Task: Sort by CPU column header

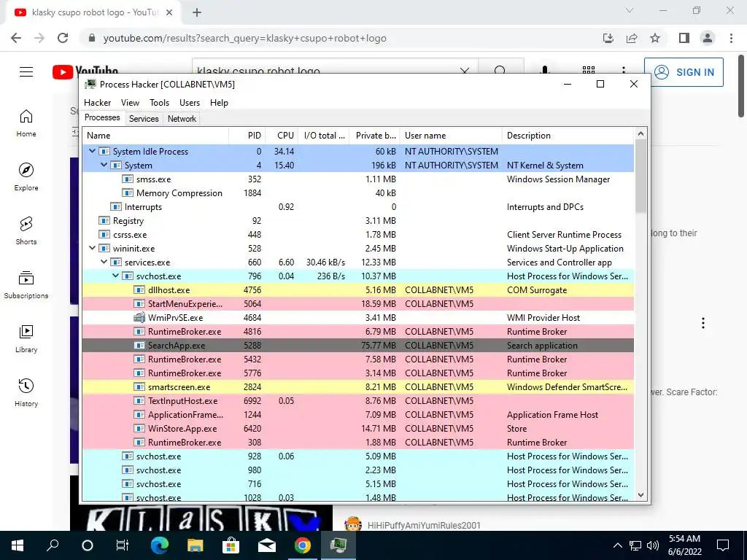Action: click(282, 135)
